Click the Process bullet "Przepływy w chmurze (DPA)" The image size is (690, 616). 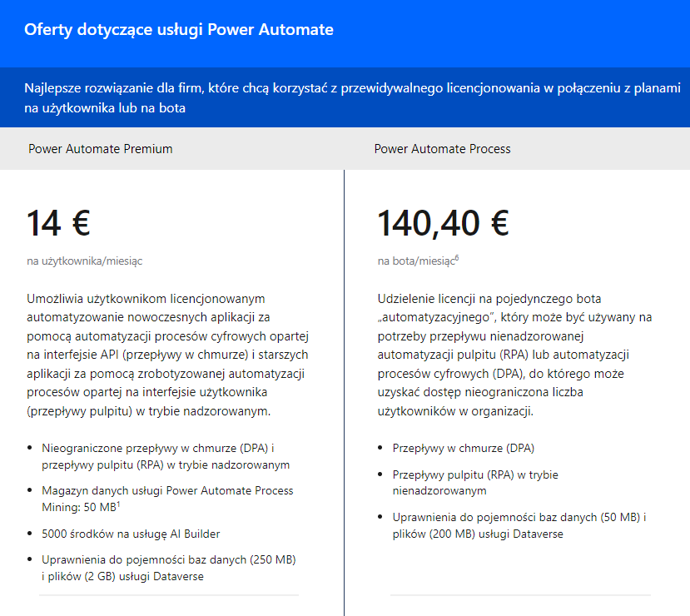coord(464,448)
